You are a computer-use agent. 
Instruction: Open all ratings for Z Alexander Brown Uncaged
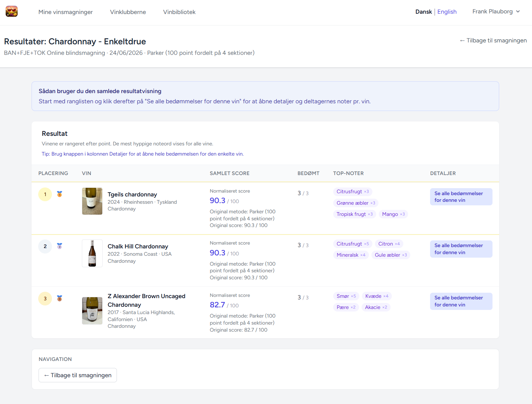[461, 301]
